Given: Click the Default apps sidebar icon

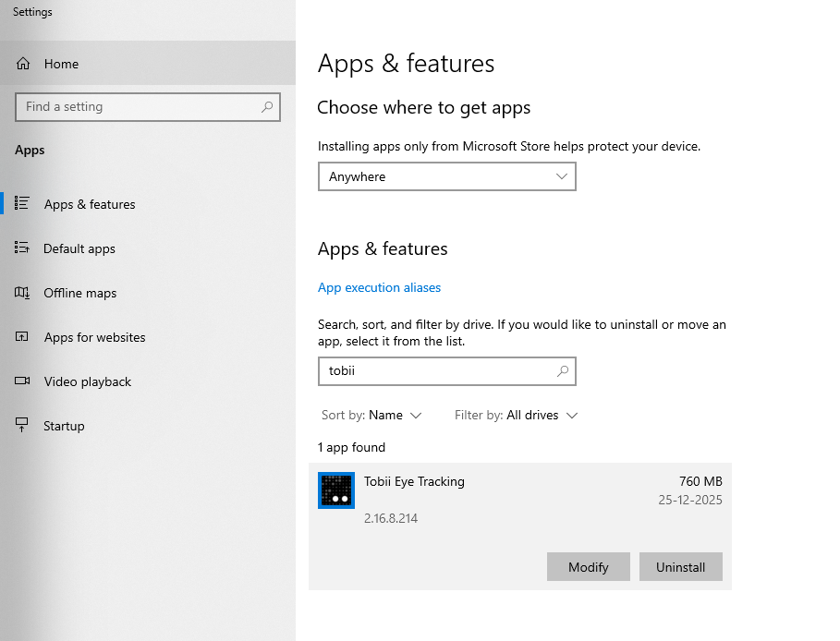Looking at the screenshot, I should (22, 248).
